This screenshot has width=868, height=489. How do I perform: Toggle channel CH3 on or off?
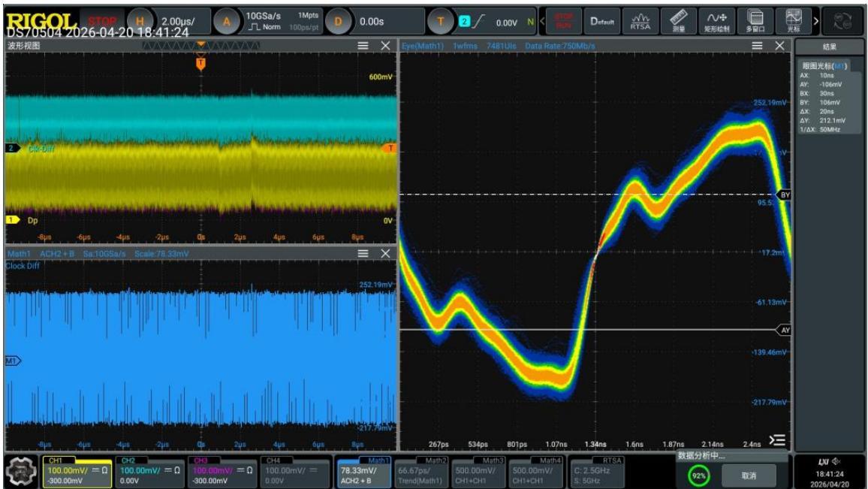pos(222,472)
